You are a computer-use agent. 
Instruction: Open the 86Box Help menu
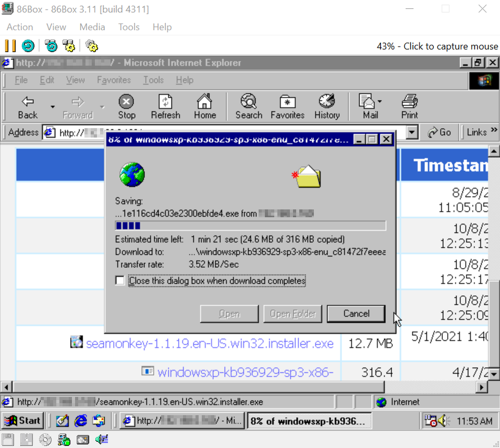162,27
